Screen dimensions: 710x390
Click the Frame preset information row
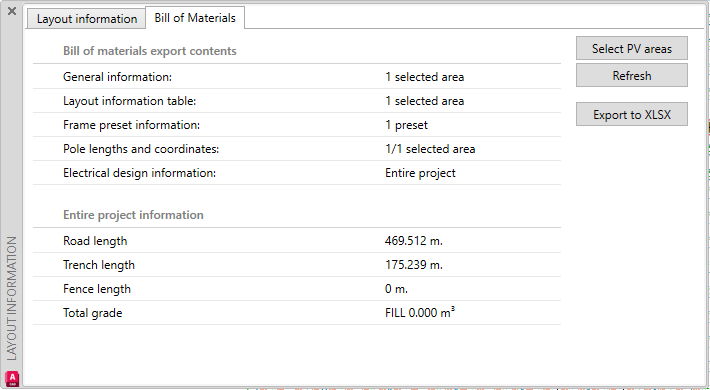297,125
